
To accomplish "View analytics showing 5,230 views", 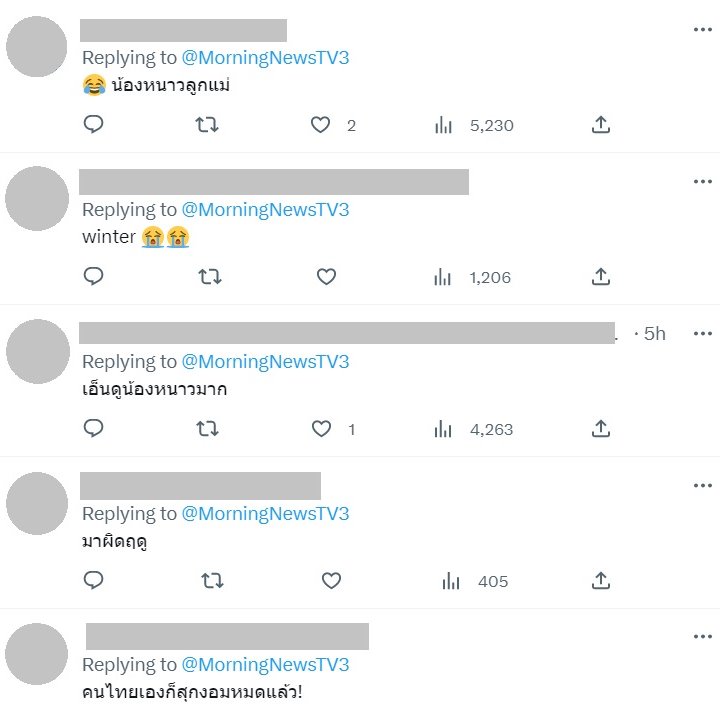I will [474, 125].
